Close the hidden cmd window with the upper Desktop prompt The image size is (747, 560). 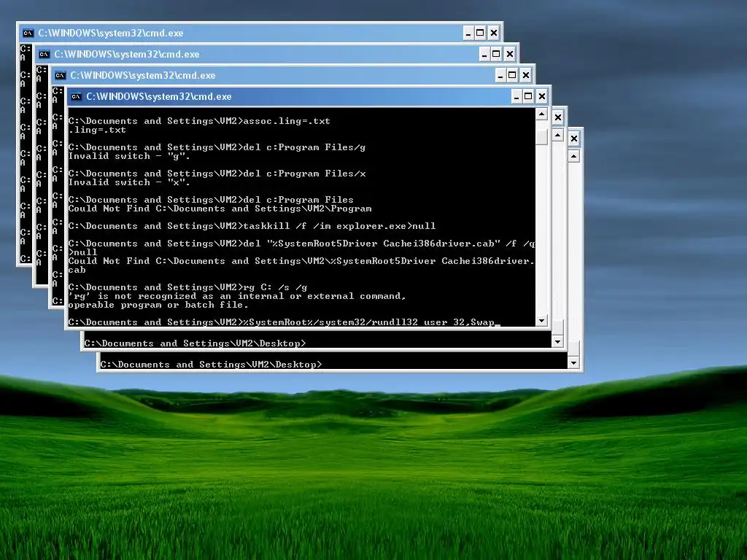[x=558, y=117]
